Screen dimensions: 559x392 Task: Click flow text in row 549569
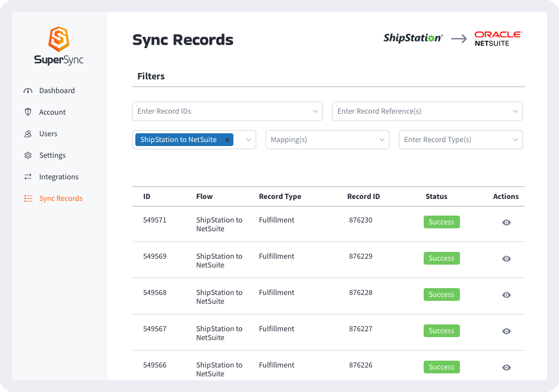coord(219,261)
